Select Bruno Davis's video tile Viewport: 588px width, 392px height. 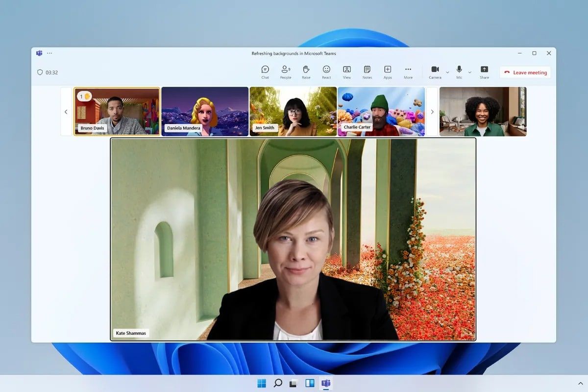(x=117, y=111)
